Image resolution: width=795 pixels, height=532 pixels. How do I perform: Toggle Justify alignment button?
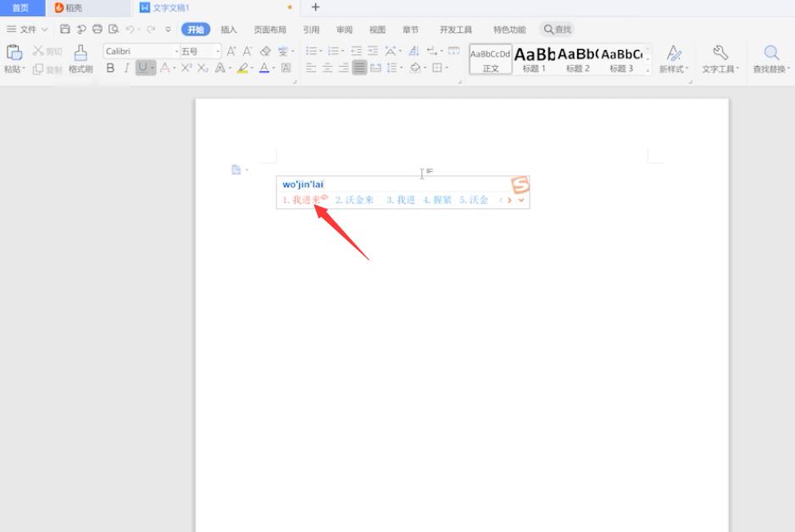pyautogui.click(x=359, y=68)
